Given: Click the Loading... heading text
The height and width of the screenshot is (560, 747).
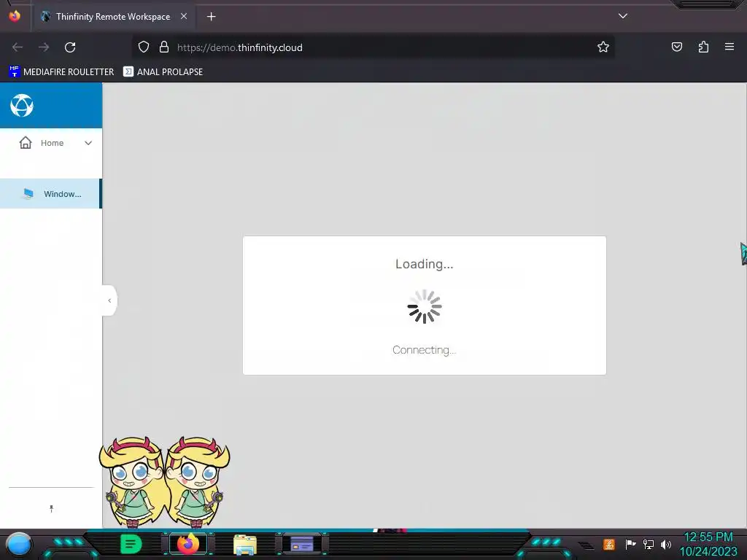Looking at the screenshot, I should [424, 264].
